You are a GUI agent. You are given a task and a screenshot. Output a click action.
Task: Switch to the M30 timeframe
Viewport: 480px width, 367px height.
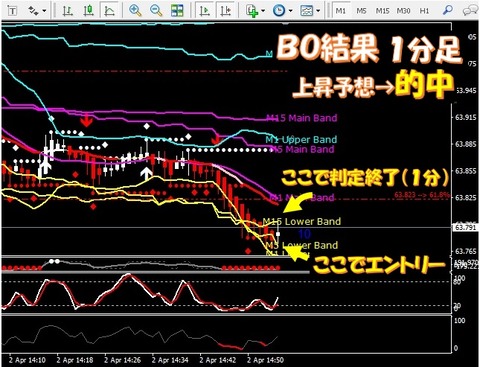coord(403,11)
